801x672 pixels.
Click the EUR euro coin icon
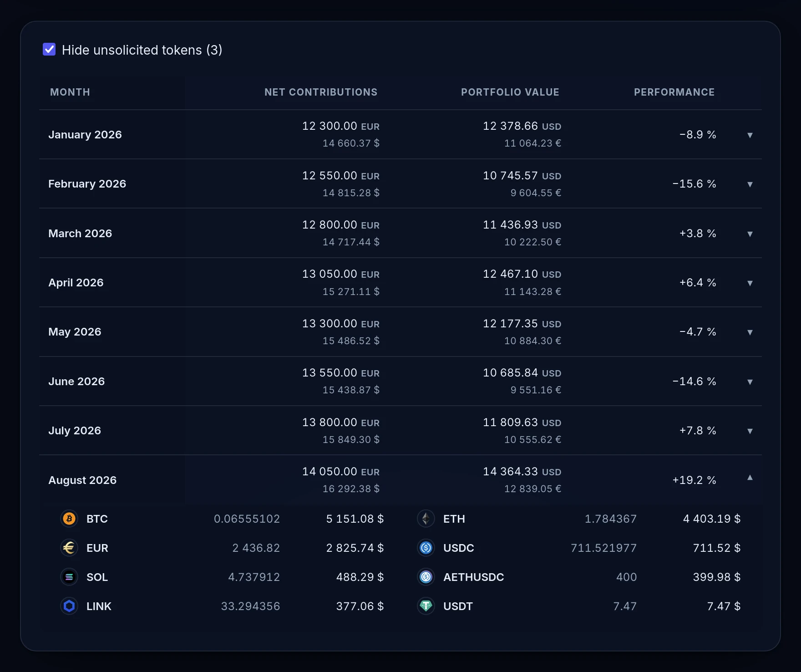[x=69, y=548]
